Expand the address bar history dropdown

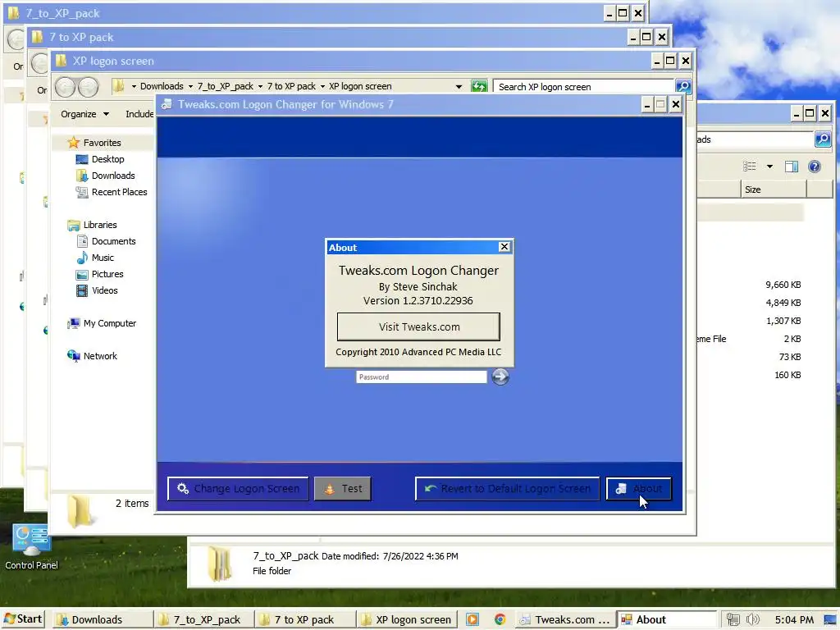pos(459,86)
